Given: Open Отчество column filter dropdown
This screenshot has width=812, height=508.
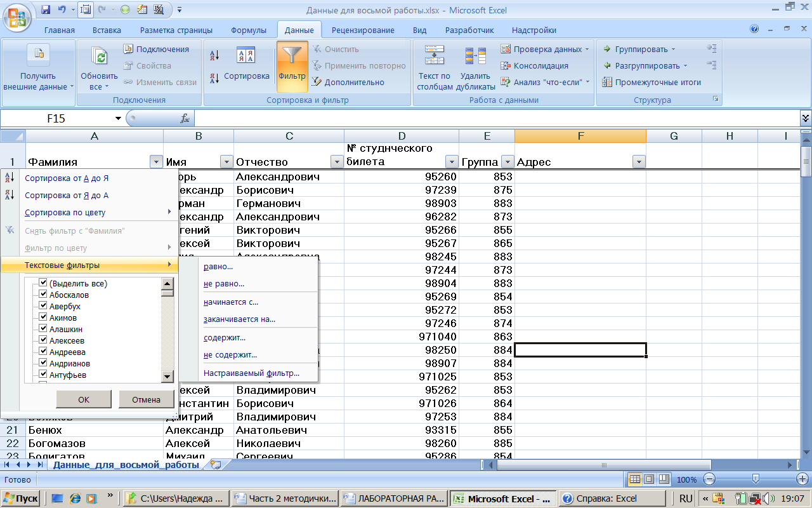Looking at the screenshot, I should point(336,162).
